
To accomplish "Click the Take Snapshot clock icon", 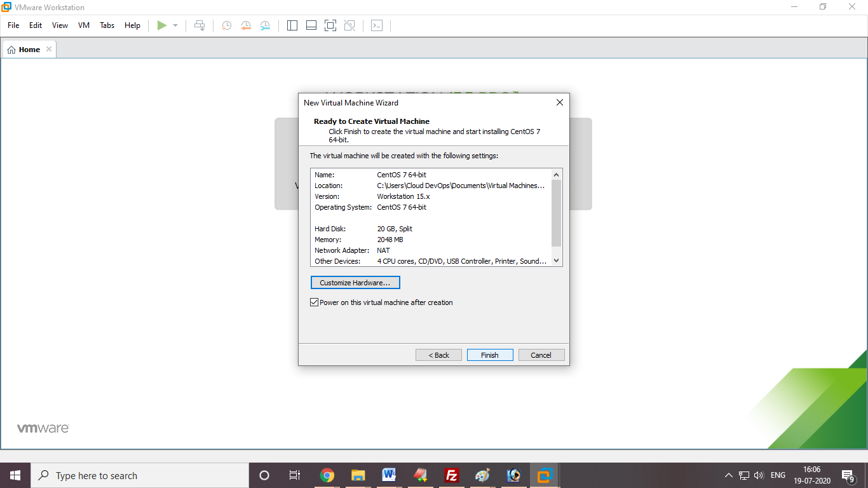I will 226,25.
